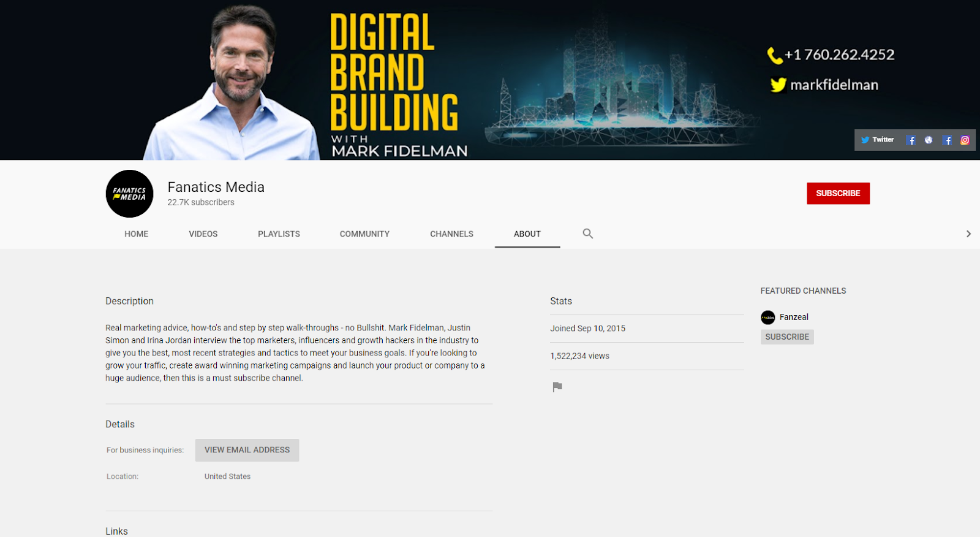980x537 pixels.
Task: Click the Links heading
Action: (x=116, y=531)
